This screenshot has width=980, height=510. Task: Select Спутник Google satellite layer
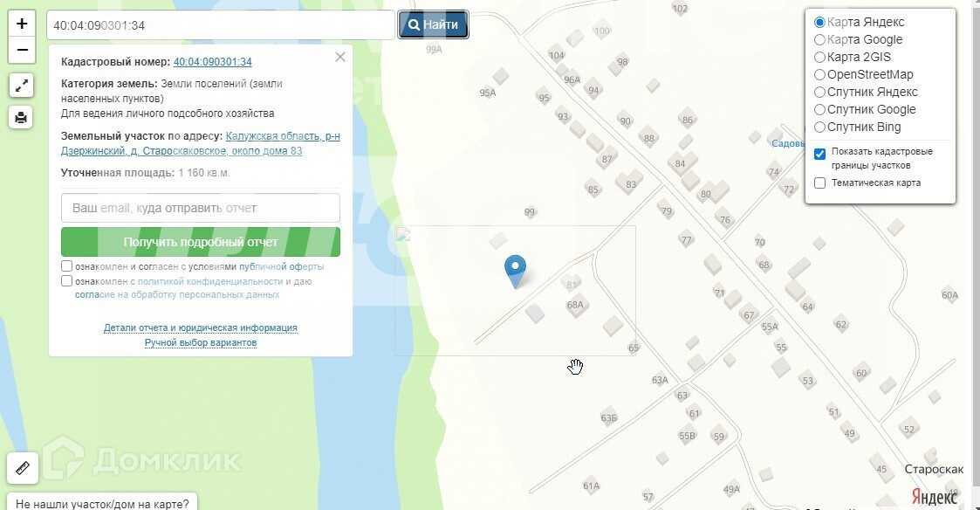click(x=819, y=109)
